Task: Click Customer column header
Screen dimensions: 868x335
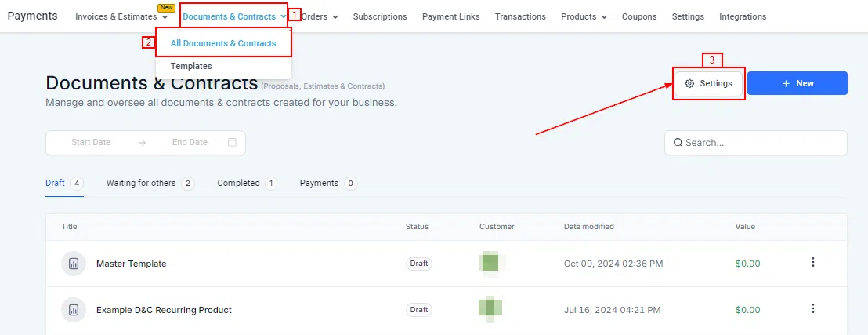Action: pyautogui.click(x=497, y=226)
